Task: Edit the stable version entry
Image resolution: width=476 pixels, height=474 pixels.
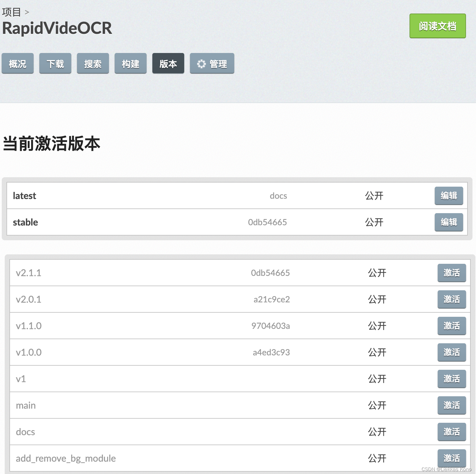Action: (448, 222)
